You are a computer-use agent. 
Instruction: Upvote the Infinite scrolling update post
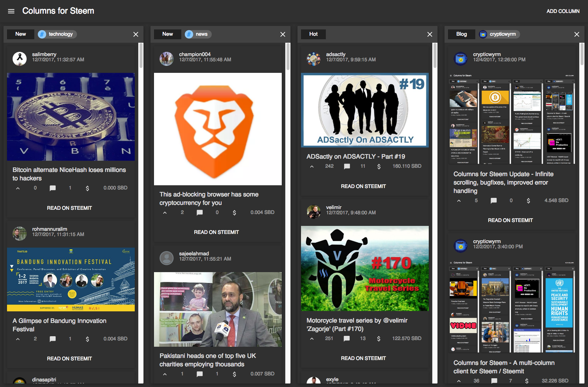coord(459,201)
